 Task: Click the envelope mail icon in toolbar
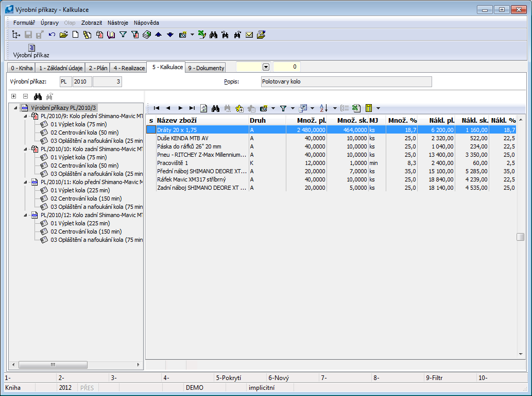pyautogui.click(x=249, y=35)
